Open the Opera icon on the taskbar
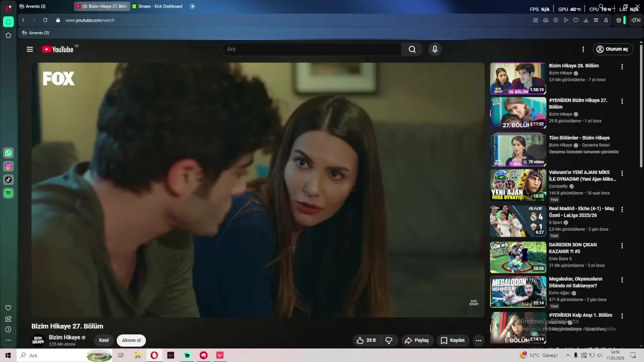Screen dimensions: 644x362 154,355
